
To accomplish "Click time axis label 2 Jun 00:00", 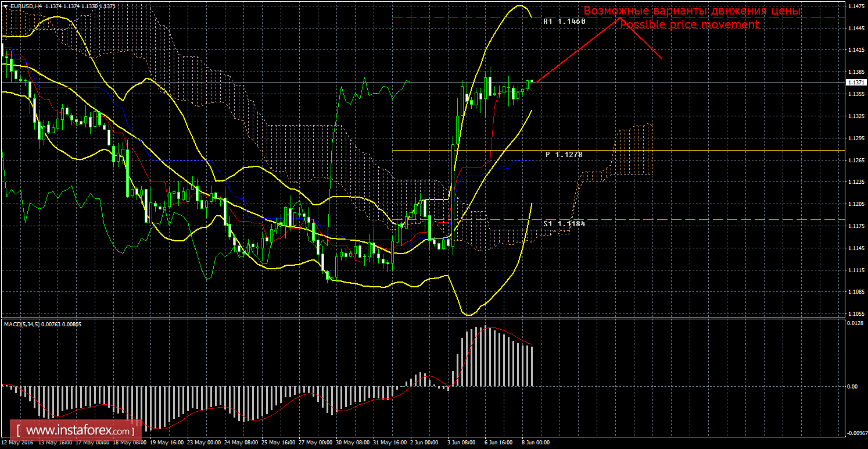I will [425, 443].
